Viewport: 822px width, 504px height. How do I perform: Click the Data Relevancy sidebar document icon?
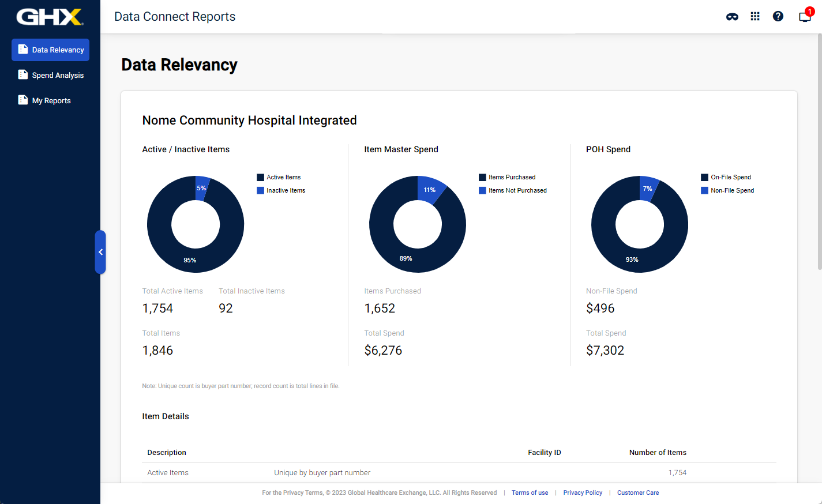(x=22, y=50)
